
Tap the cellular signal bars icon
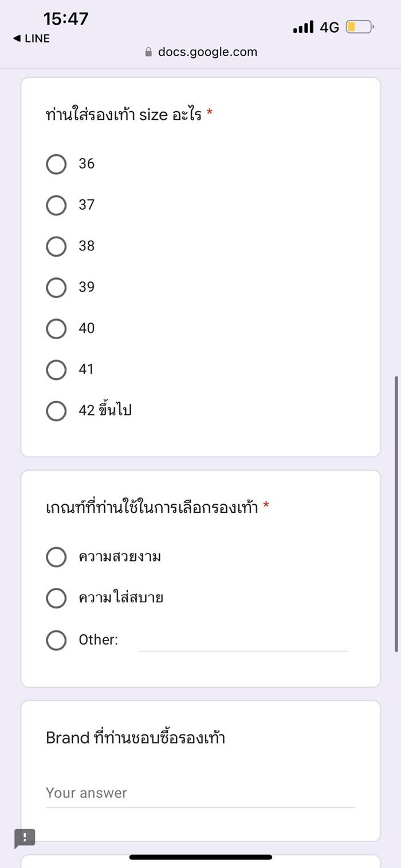[302, 26]
